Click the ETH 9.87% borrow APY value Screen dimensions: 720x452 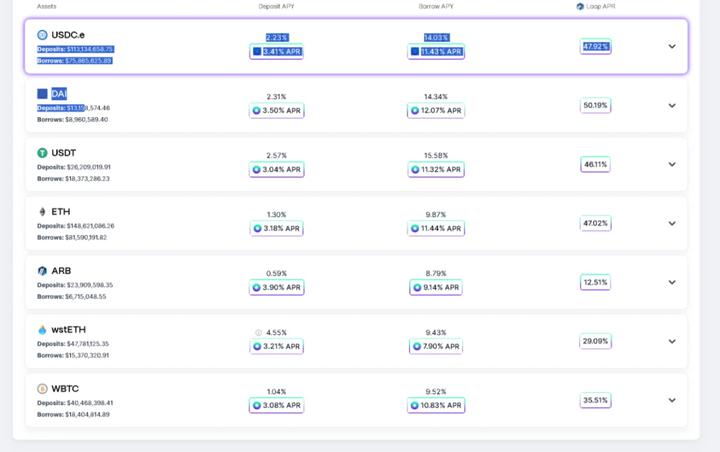[436, 215]
